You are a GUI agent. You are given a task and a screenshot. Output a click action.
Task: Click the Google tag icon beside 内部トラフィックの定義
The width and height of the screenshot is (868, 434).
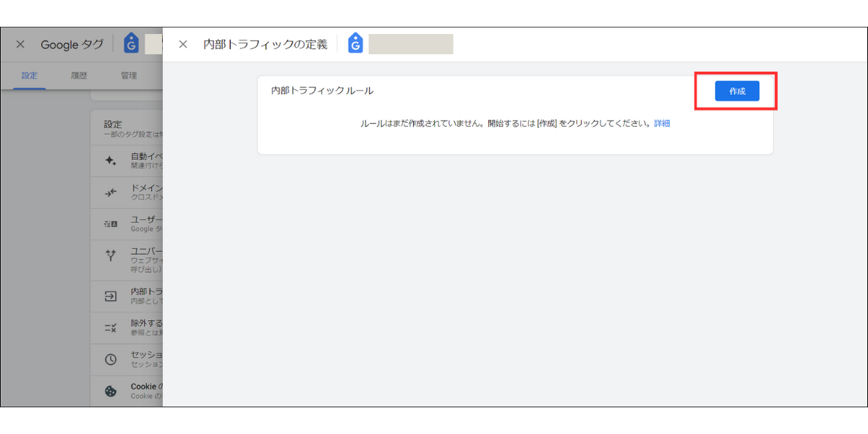[x=354, y=44]
